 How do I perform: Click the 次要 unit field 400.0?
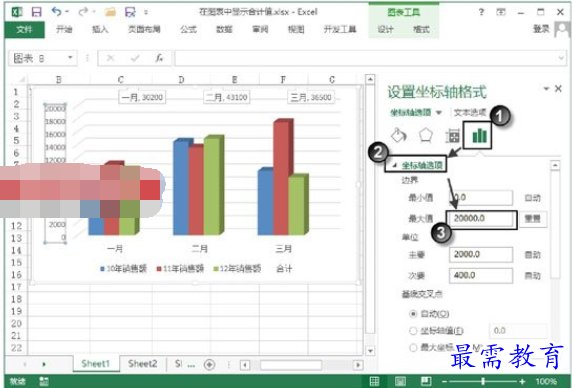tap(481, 275)
